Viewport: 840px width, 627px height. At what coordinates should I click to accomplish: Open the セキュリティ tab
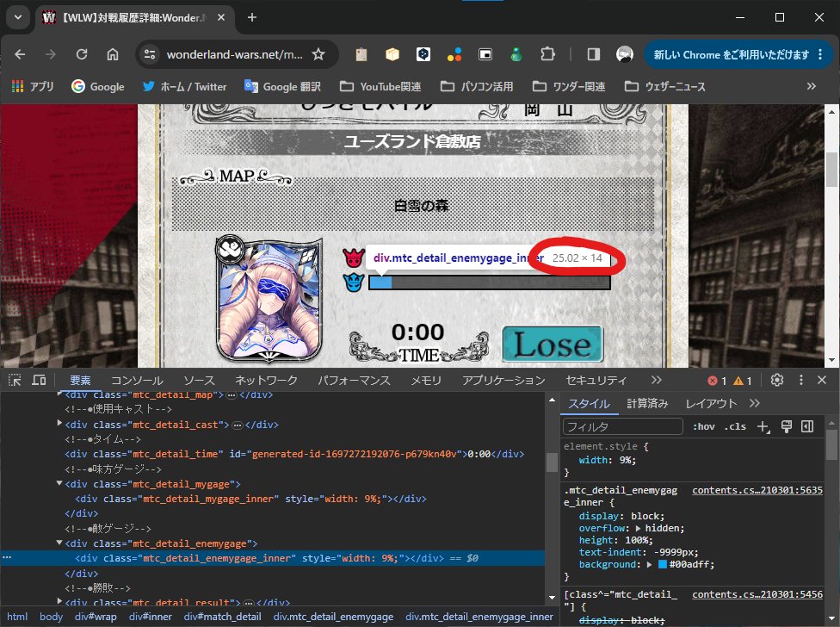(x=596, y=381)
